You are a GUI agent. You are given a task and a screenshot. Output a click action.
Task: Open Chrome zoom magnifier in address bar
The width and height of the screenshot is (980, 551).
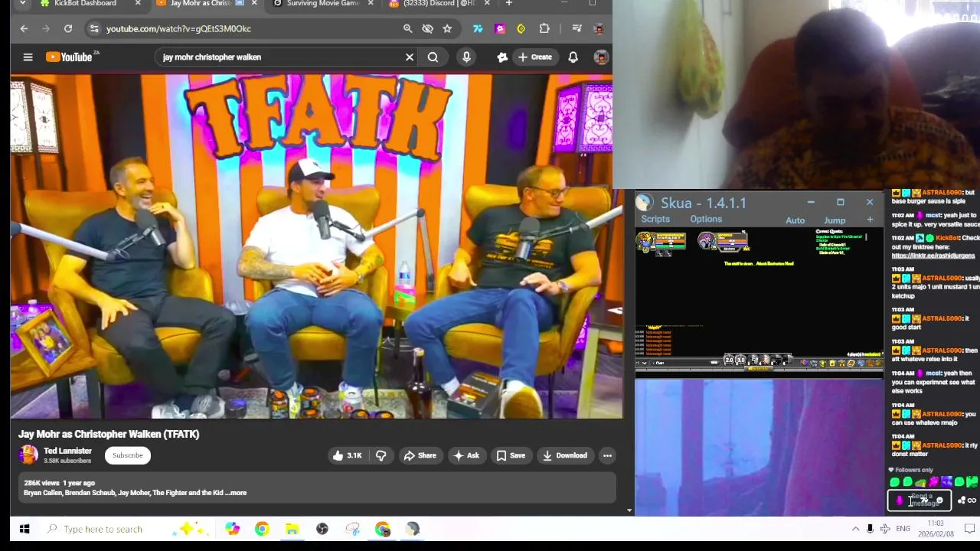408,28
